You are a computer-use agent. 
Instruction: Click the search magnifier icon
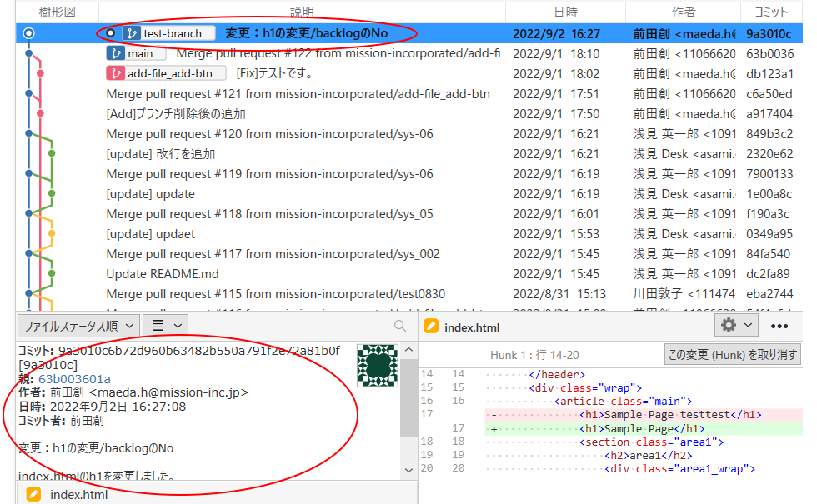point(401,326)
